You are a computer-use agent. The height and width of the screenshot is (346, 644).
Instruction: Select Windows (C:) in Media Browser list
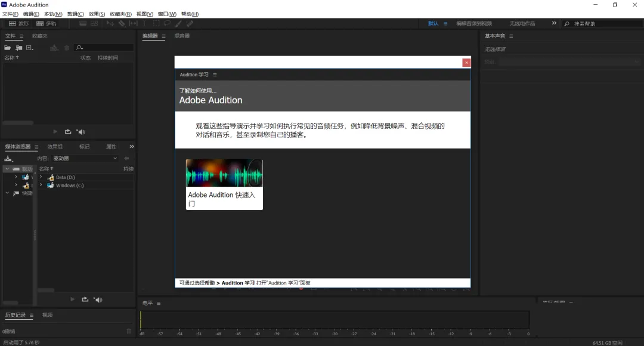click(70, 186)
